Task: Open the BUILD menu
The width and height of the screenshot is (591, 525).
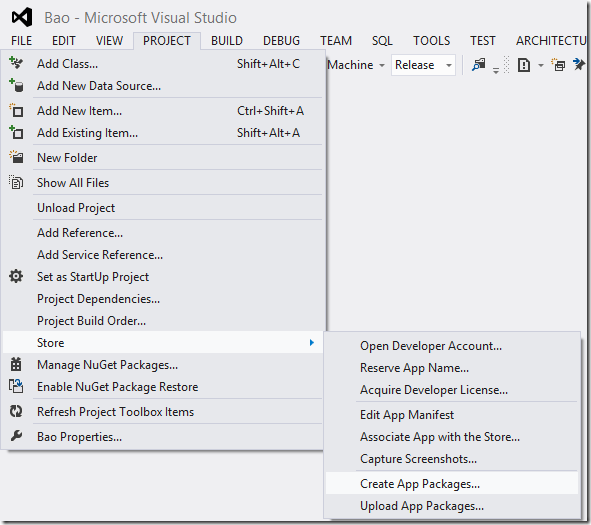Action: coord(227,40)
